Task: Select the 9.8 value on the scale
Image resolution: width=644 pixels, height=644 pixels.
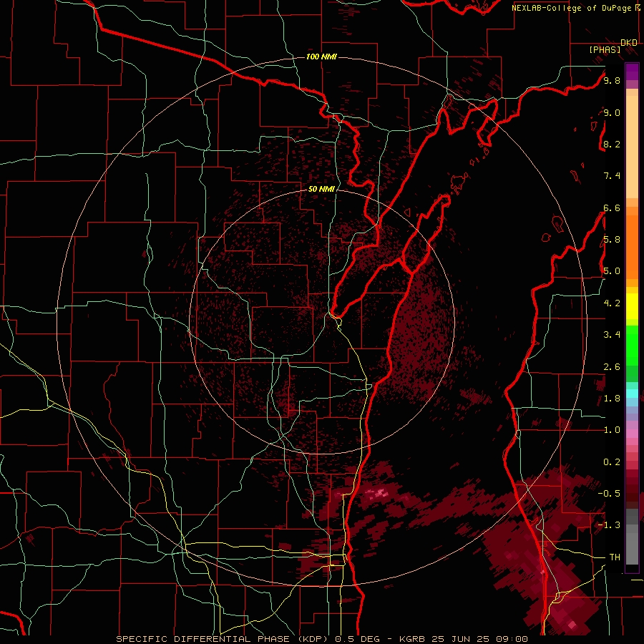Action: coord(612,80)
